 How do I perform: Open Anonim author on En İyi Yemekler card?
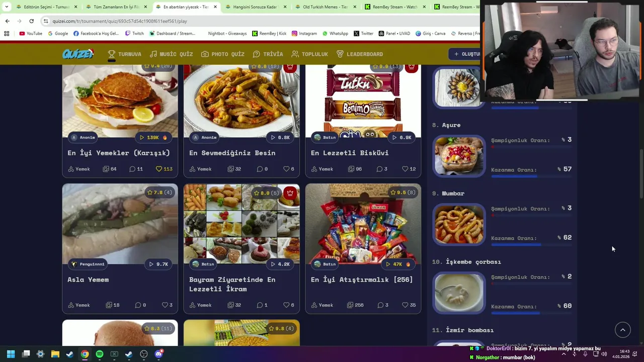tap(83, 137)
